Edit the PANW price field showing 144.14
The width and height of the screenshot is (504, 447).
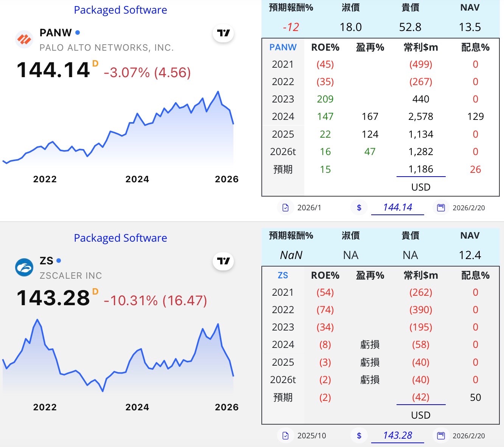click(397, 207)
